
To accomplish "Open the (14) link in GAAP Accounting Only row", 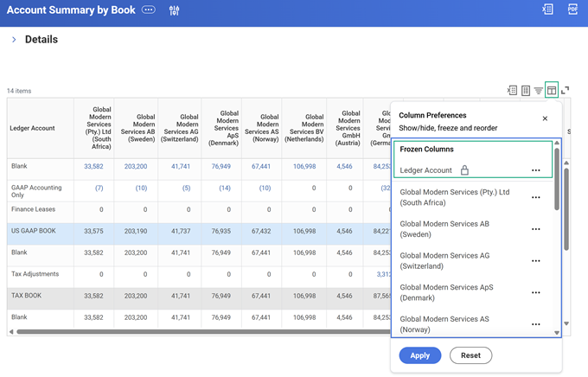I will pos(225,188).
